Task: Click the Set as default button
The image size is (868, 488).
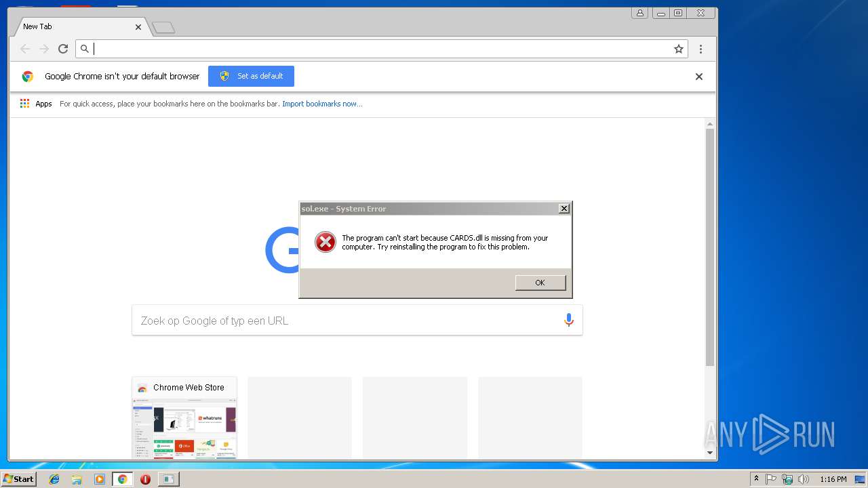Action: coord(251,76)
